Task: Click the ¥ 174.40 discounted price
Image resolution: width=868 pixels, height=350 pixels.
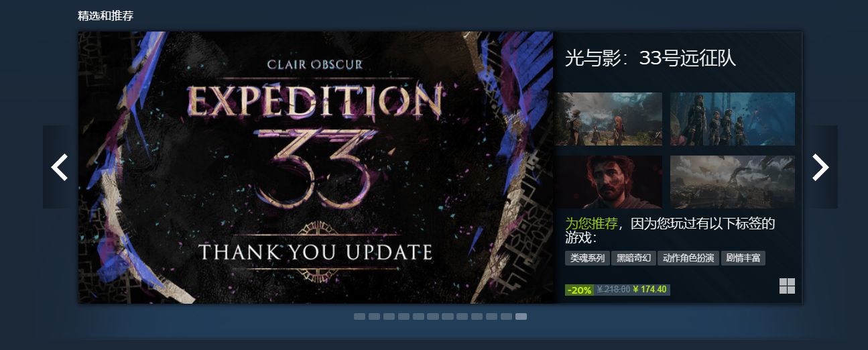Action: click(x=649, y=290)
